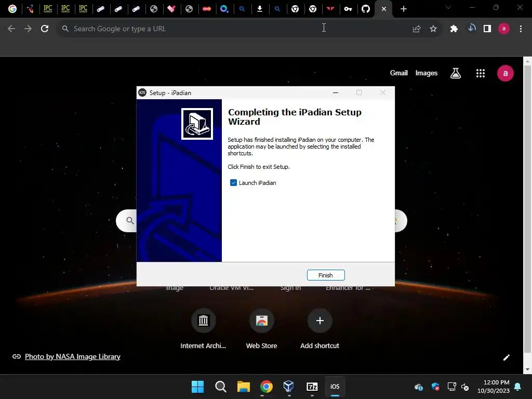Click the Customize Chrome pencil icon
The image size is (532, 399).
pos(506,357)
